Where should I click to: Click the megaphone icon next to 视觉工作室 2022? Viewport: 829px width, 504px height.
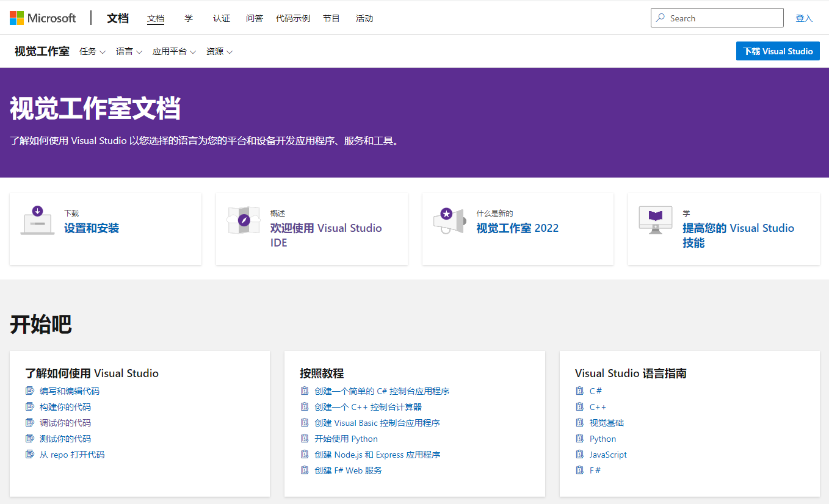tap(449, 220)
